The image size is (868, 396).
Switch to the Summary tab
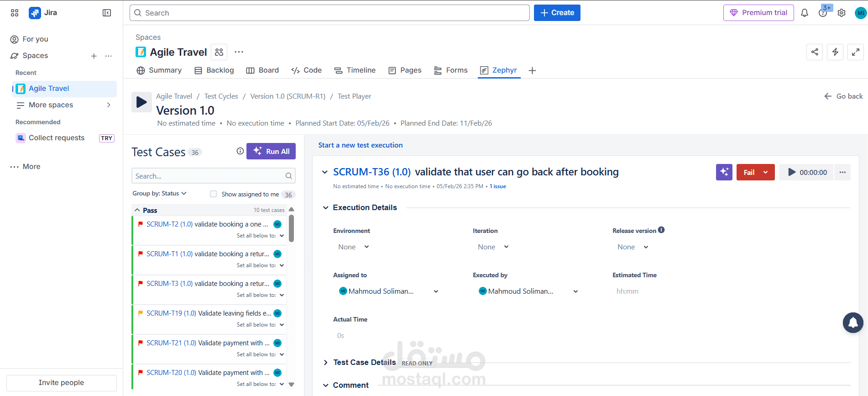coord(159,70)
